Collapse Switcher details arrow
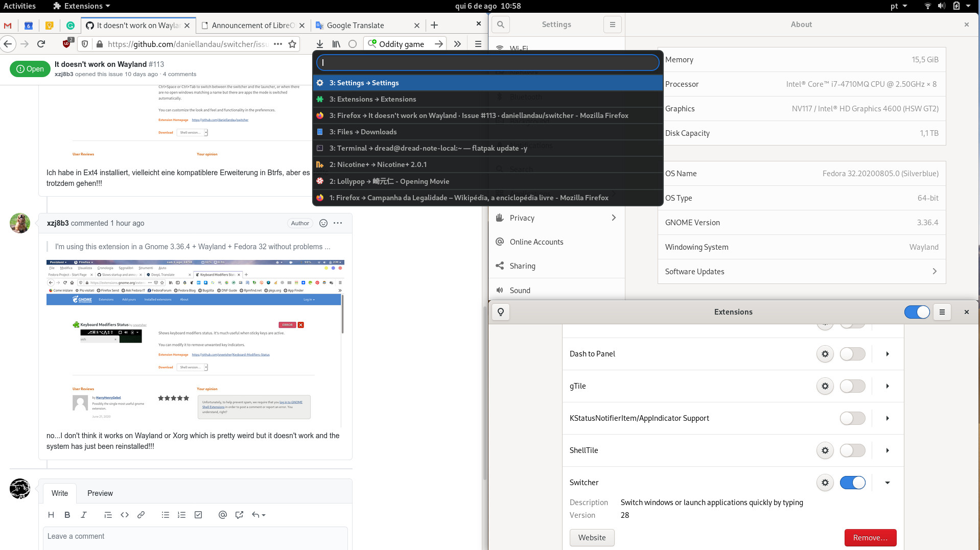The width and height of the screenshot is (980, 550). (888, 483)
